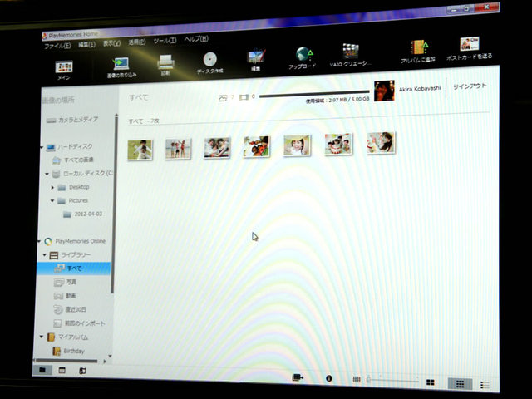Open the image import (取り込み) tool

[x=121, y=67]
